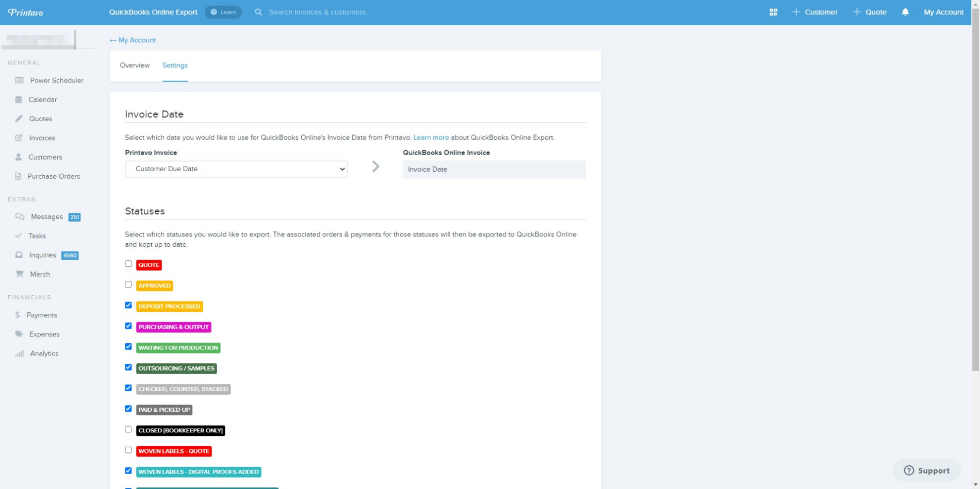Click the Purchase Orders document icon
980x489 pixels.
[18, 176]
